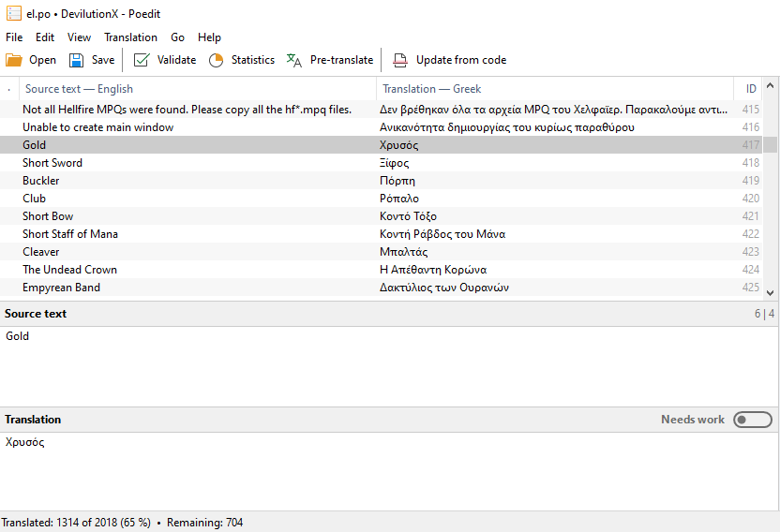The height and width of the screenshot is (532, 780).
Task: Click the "6 | 4" character count indicator
Action: [764, 314]
